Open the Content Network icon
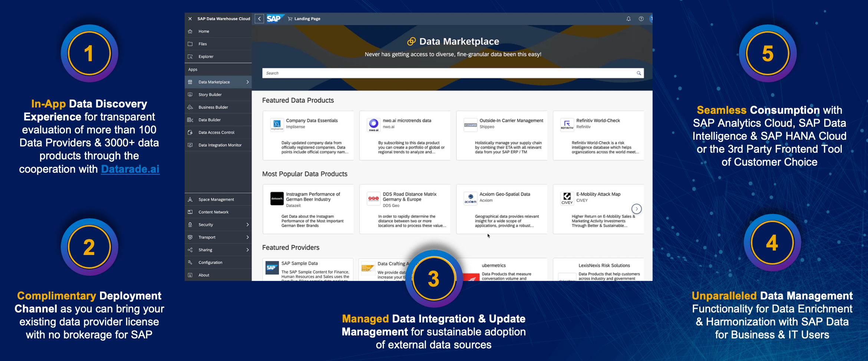Viewport: 868px width, 361px height. 190,212
